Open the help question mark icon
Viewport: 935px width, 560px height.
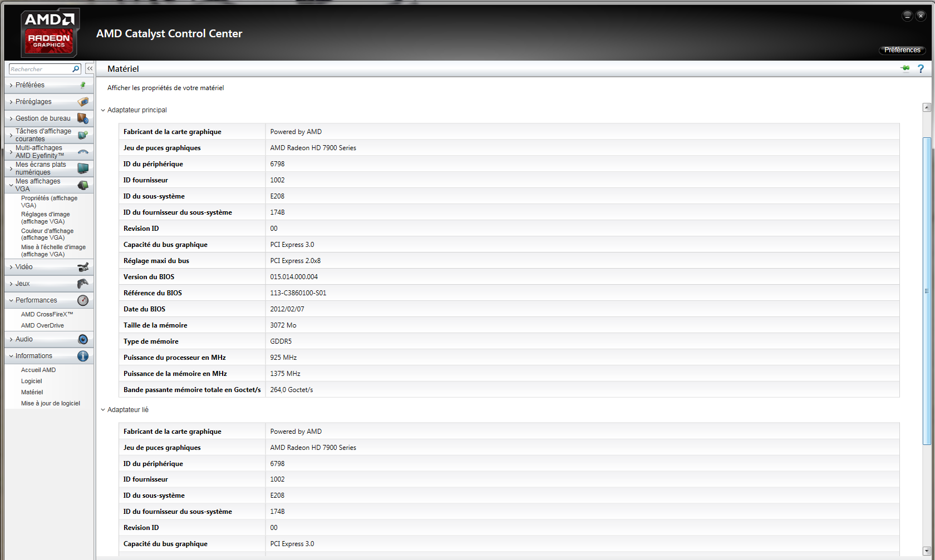tap(921, 68)
